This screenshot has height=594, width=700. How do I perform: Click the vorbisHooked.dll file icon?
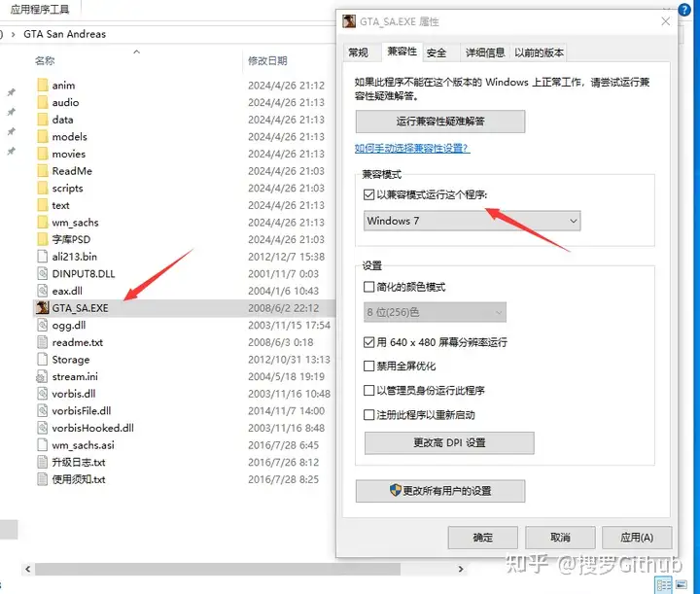pos(43,428)
